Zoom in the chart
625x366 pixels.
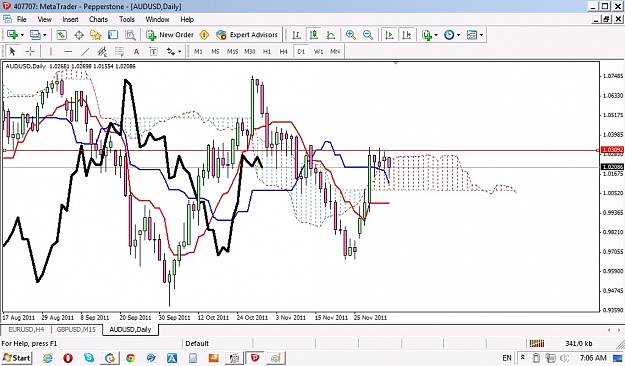click(x=351, y=35)
